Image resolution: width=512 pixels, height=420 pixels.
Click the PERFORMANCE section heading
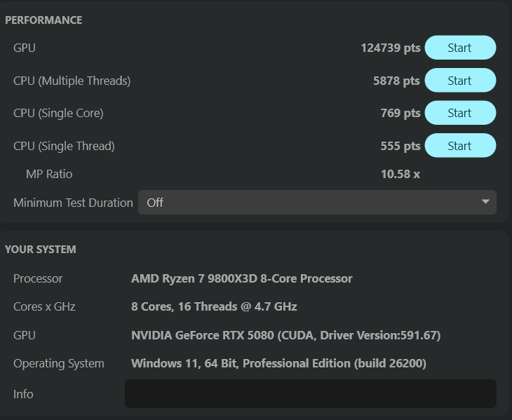pyautogui.click(x=43, y=20)
